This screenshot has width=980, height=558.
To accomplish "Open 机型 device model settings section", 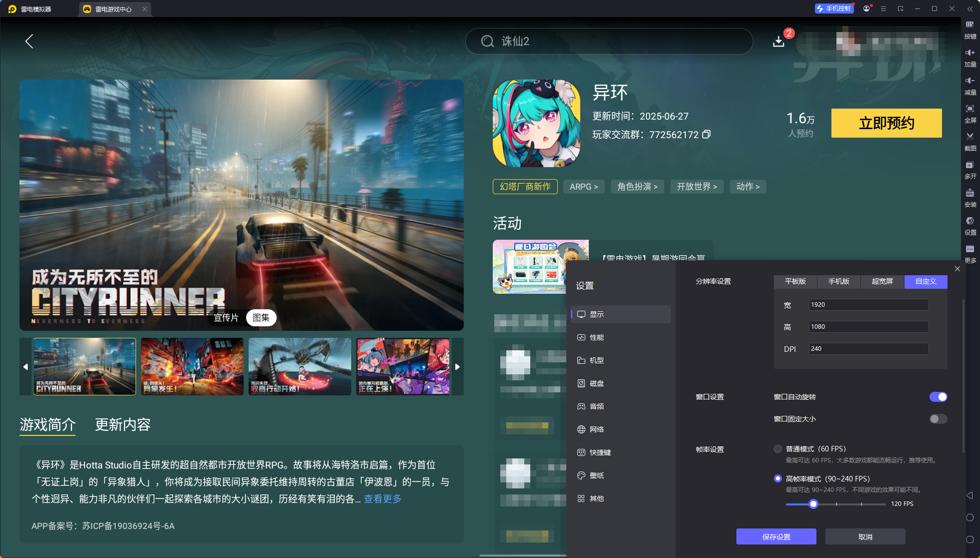I will pyautogui.click(x=620, y=360).
